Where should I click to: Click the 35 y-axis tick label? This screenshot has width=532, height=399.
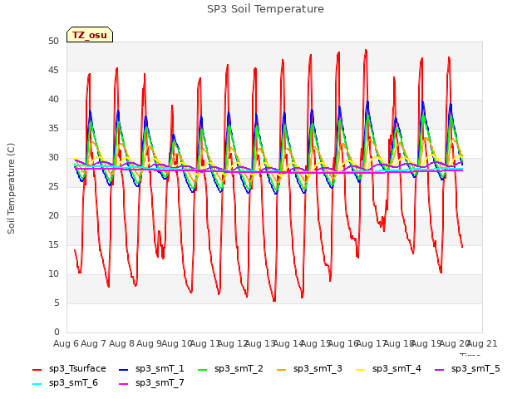53,128
